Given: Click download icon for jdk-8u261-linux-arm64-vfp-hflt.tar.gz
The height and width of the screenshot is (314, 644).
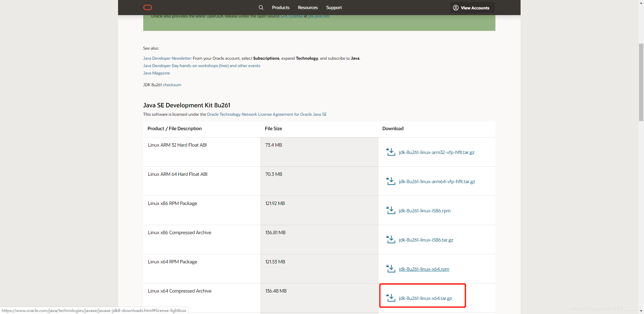Looking at the screenshot, I should pyautogui.click(x=391, y=181).
